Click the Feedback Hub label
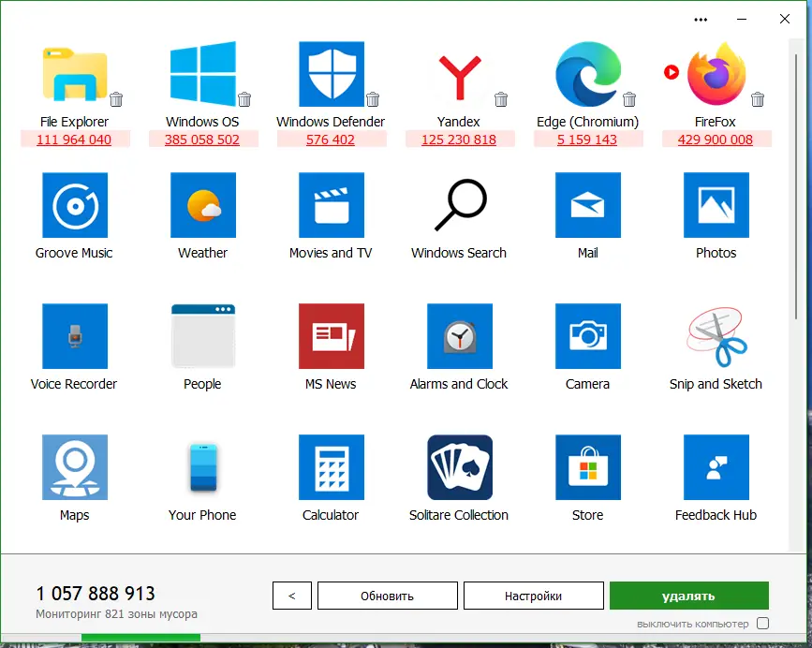Viewport: 812px width, 648px height. tap(716, 515)
